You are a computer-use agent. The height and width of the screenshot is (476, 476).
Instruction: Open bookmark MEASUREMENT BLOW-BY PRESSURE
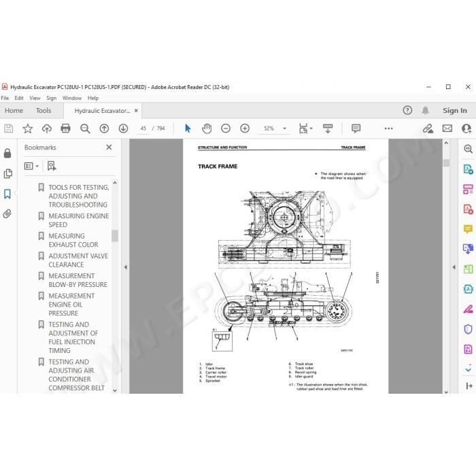point(78,280)
